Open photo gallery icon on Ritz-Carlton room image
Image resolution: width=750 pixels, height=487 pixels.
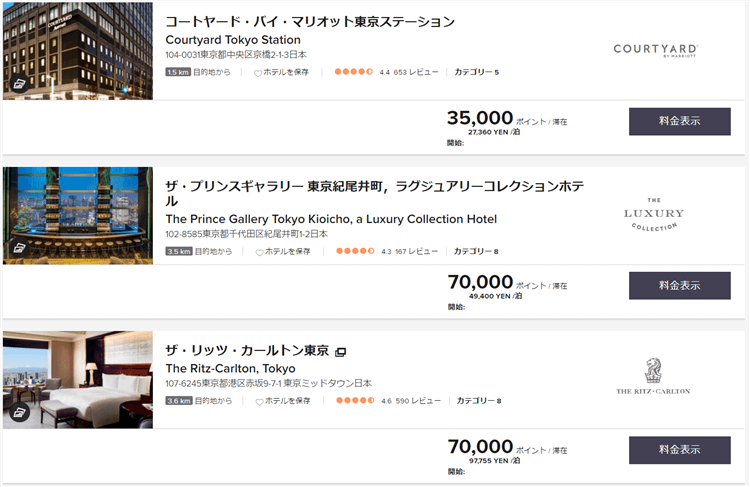(18, 412)
